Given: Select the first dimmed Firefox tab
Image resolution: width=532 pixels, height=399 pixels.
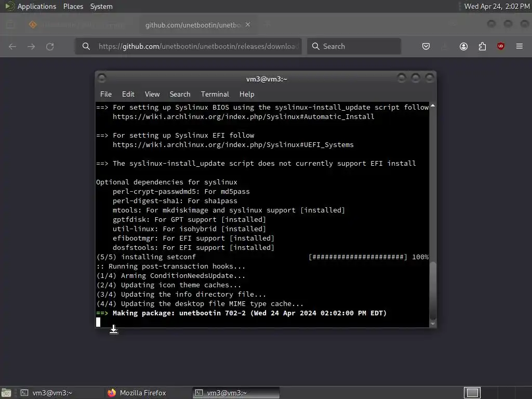Looking at the screenshot, I should pyautogui.click(x=78, y=25).
